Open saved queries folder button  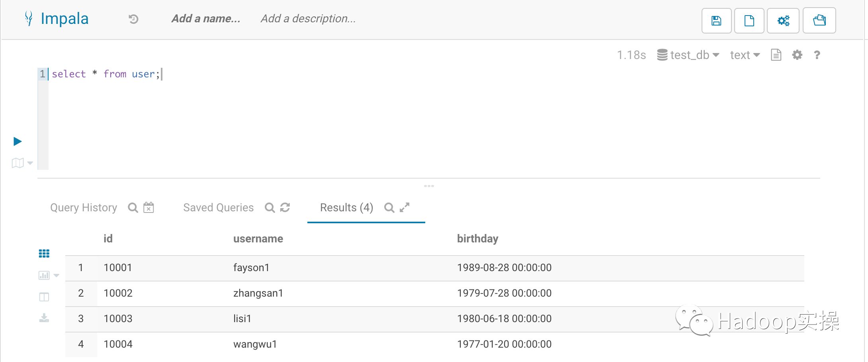click(x=819, y=20)
